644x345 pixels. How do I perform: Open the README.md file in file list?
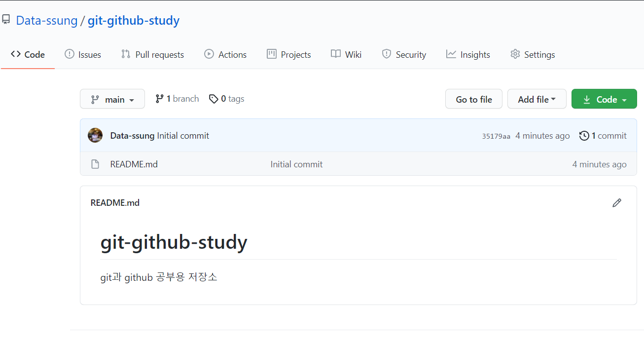click(134, 164)
